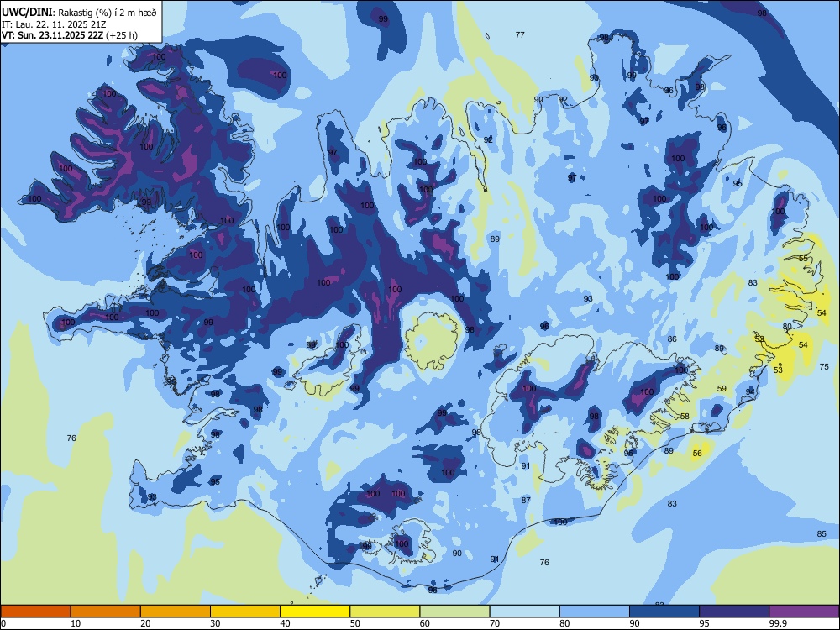Click the purple legend swatch above 99.9
The height and width of the screenshot is (630, 840).
(x=804, y=612)
